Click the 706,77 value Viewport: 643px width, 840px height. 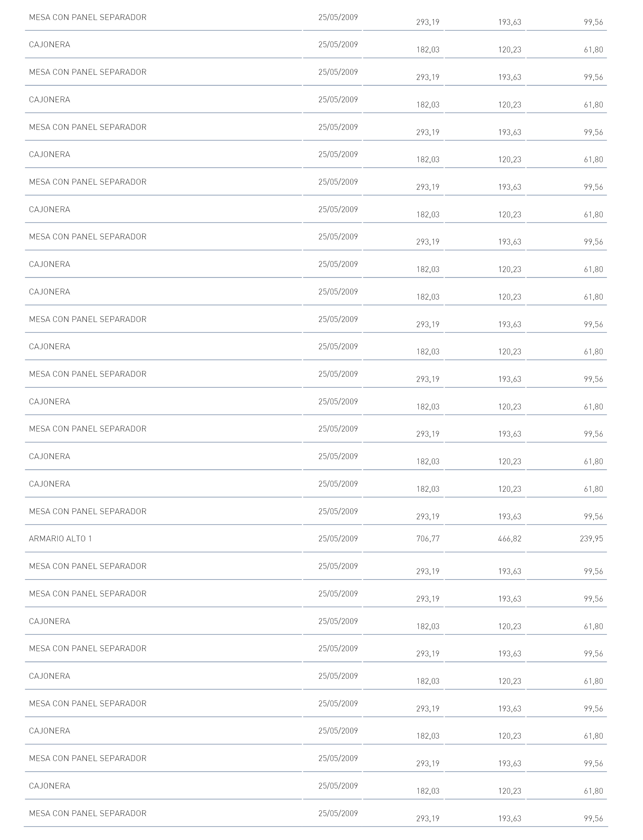click(428, 539)
